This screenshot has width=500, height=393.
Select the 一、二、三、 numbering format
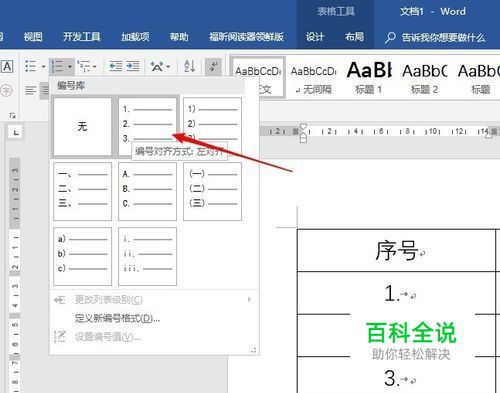point(82,191)
